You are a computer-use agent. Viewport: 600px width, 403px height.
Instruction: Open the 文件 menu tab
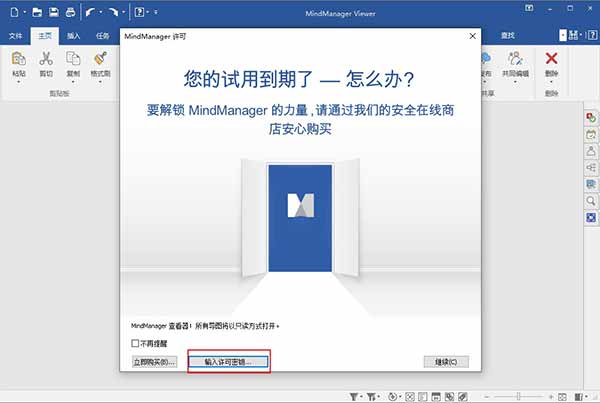(15, 36)
